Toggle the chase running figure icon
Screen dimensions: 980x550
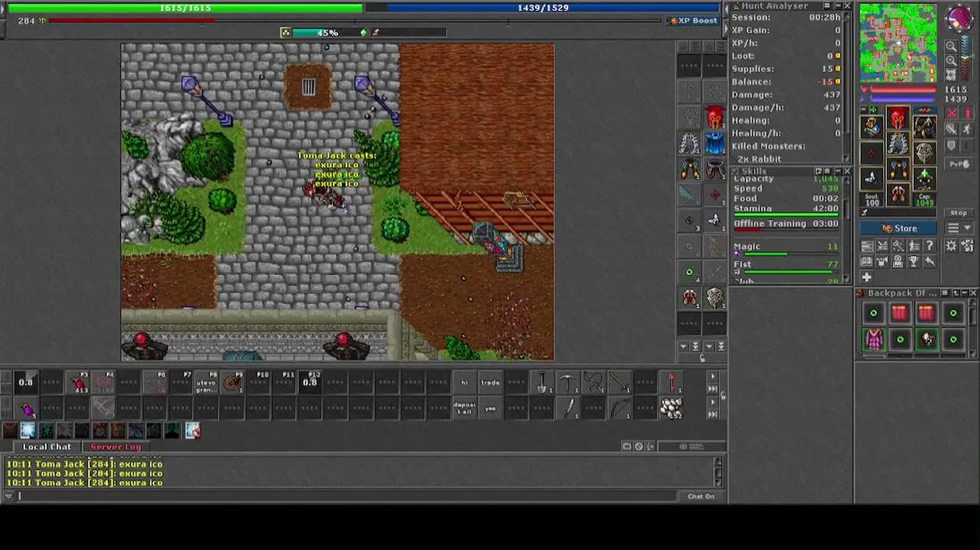pos(967,131)
